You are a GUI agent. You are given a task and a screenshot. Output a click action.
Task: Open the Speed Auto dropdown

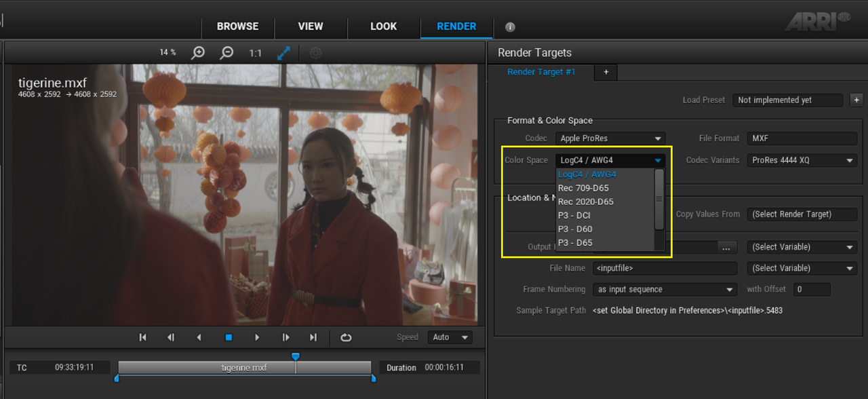pos(450,337)
